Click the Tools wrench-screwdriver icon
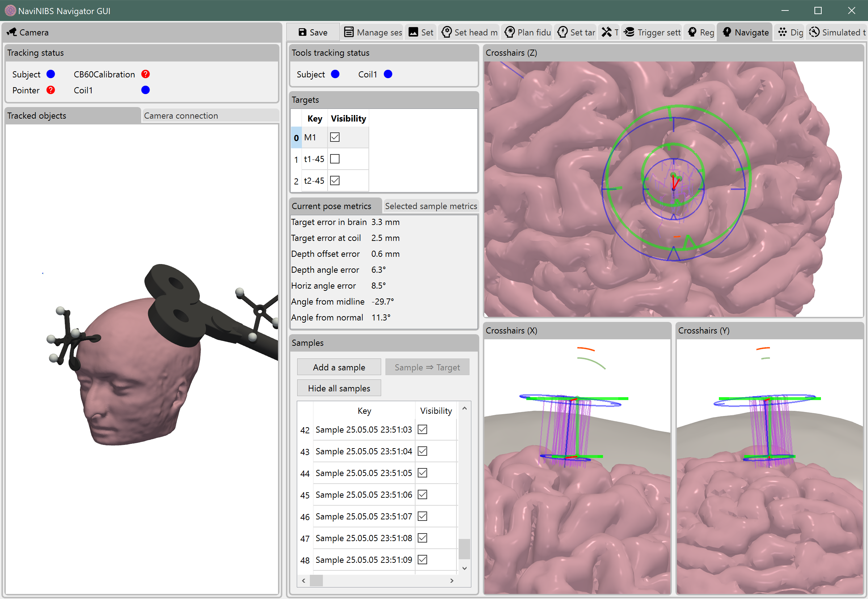Viewport: 868px width, 599px height. pos(607,32)
